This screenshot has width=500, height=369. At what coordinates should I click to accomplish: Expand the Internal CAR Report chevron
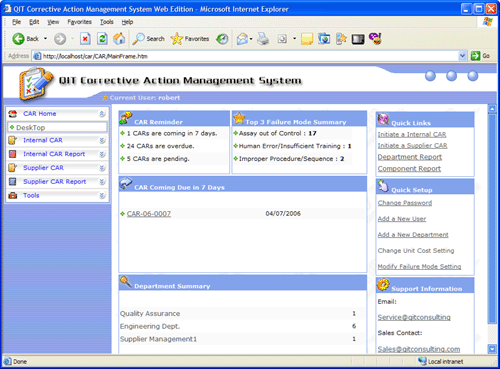click(102, 154)
